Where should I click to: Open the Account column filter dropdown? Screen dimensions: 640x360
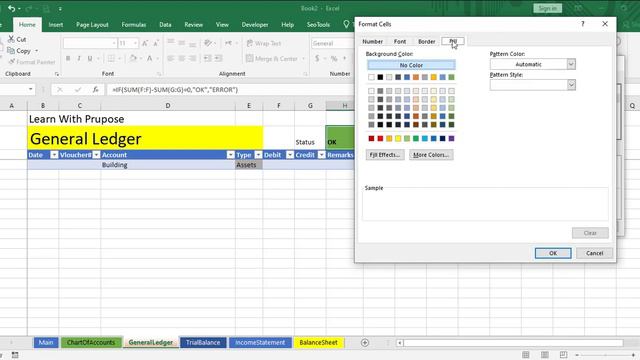231,155
